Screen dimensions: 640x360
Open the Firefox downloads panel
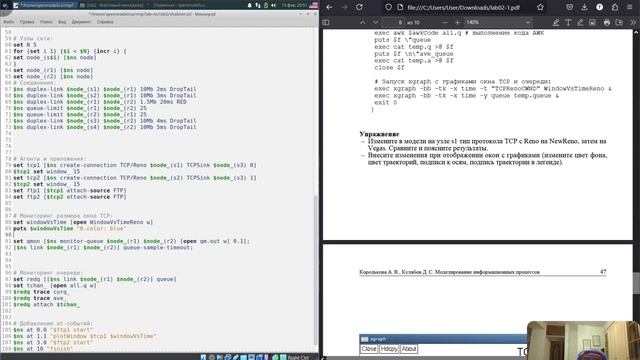pos(584,7)
